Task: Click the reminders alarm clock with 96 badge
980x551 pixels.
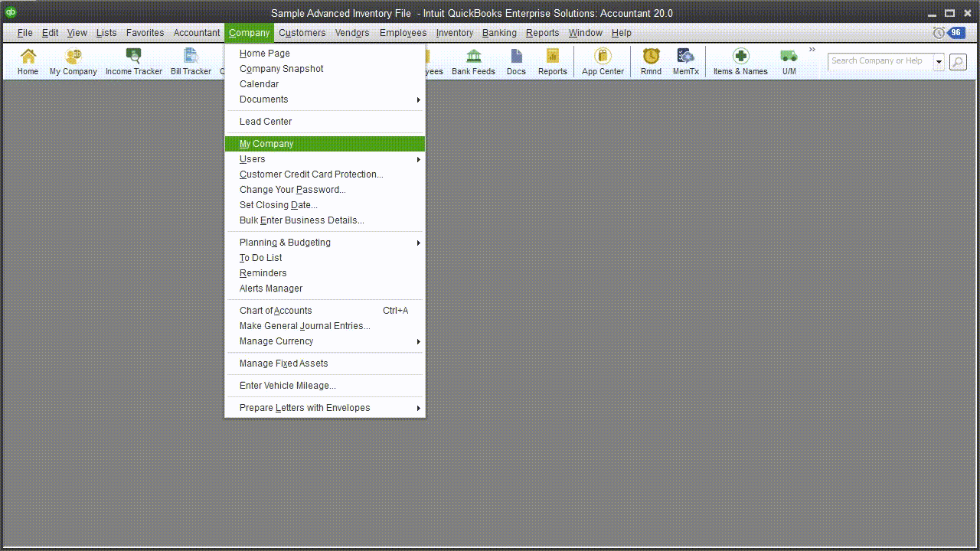Action: 949,33
